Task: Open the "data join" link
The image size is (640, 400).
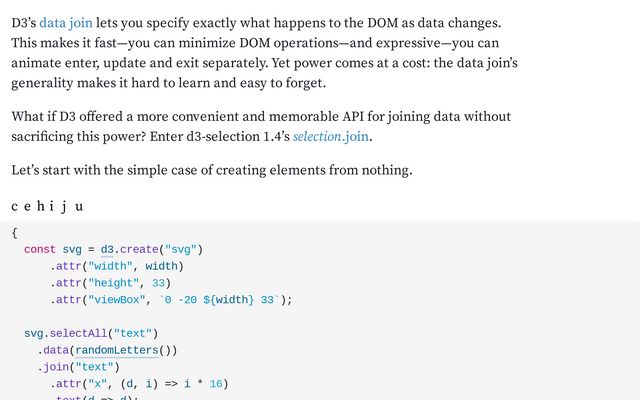Action: click(x=65, y=22)
